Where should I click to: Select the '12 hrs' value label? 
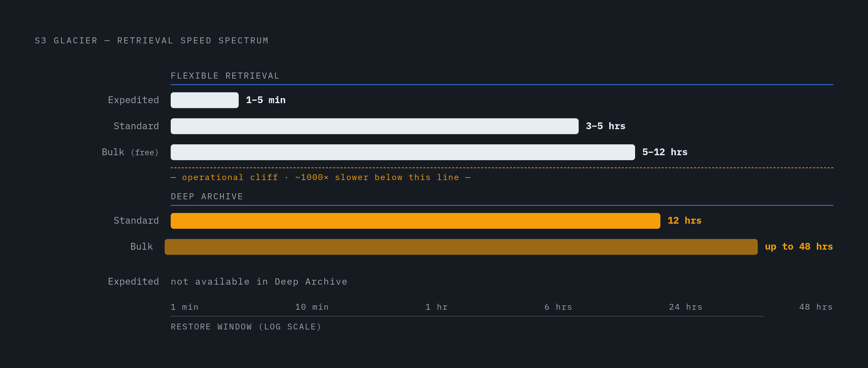pos(684,221)
